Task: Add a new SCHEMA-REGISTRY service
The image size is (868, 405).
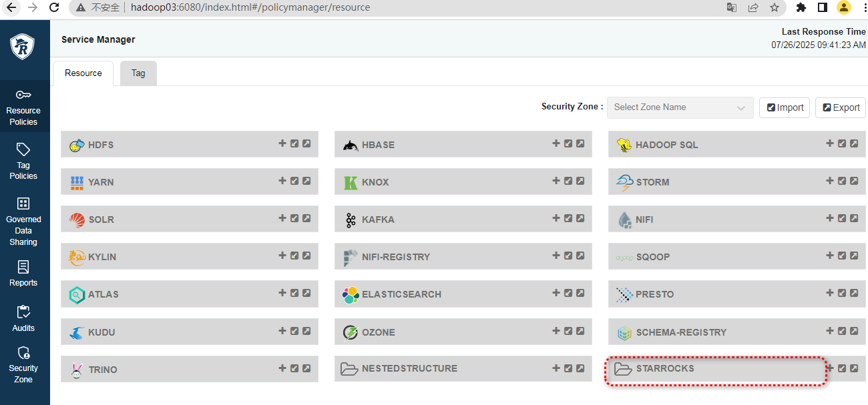Action: point(830,330)
